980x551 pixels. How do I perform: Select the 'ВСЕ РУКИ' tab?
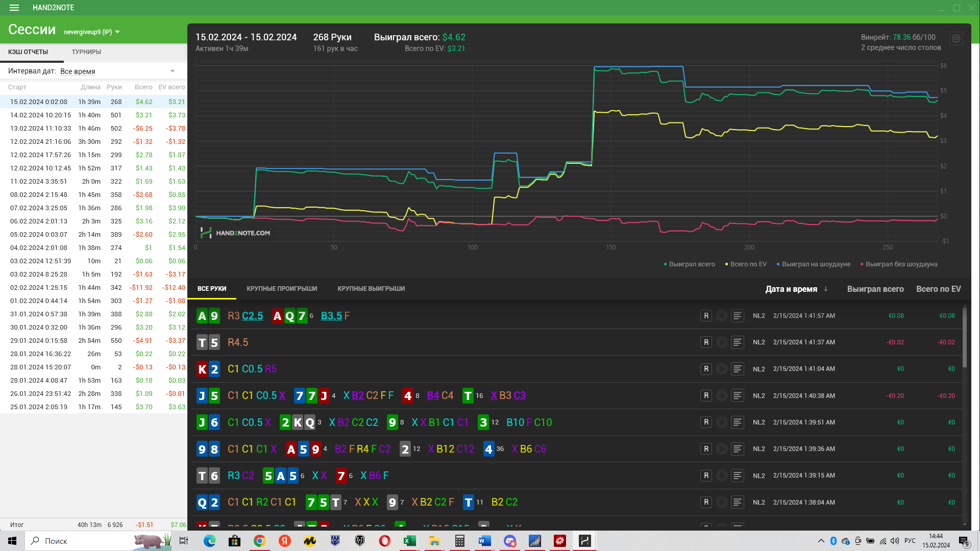pyautogui.click(x=212, y=289)
